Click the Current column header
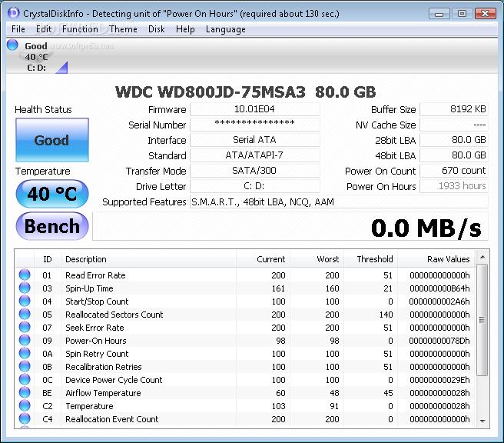Viewport: 504px width, 443px height. pos(264,259)
